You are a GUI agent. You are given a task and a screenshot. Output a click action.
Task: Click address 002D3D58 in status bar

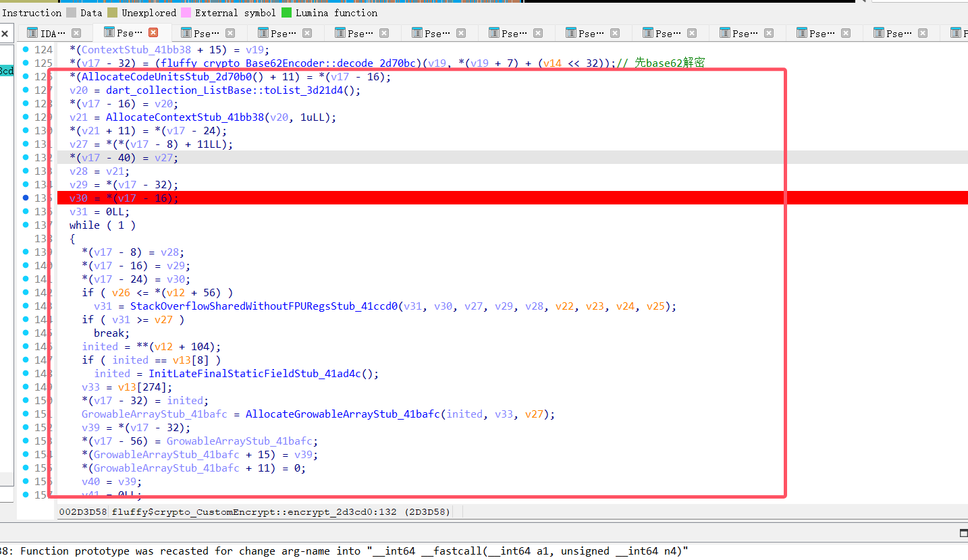click(x=82, y=512)
